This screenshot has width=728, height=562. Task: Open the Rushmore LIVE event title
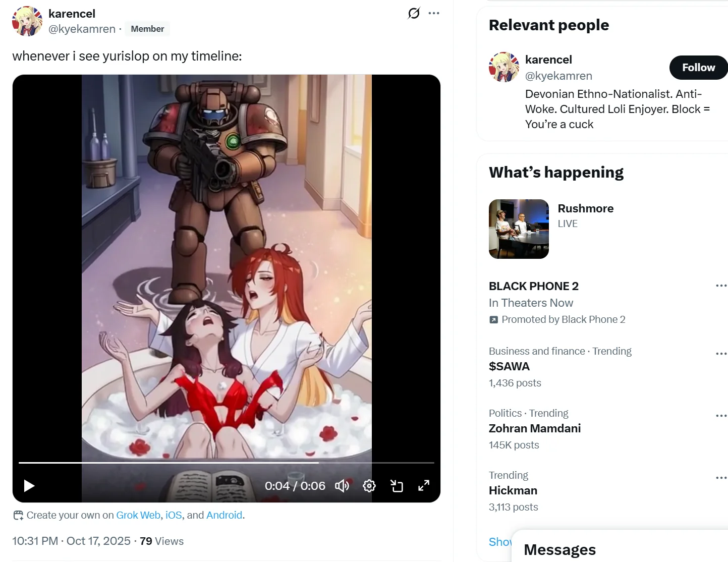586,208
